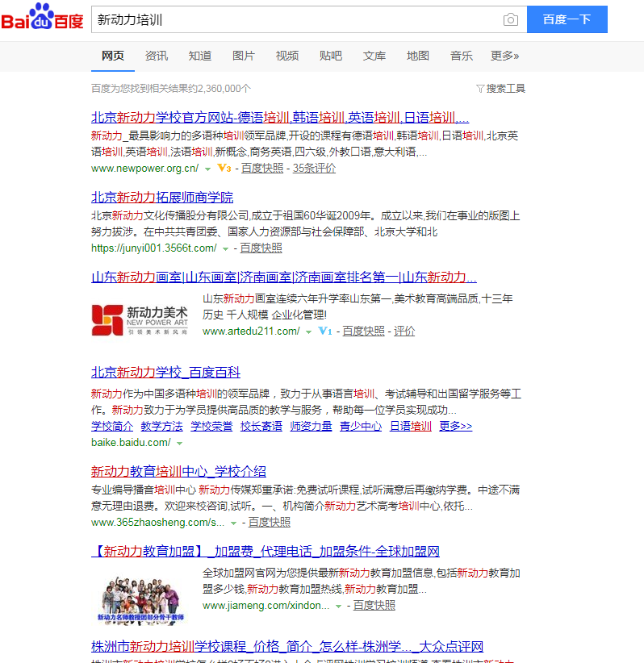Image resolution: width=644 pixels, height=663 pixels.
Task: Open 北京新动力拓展师商学院 result title
Action: click(162, 197)
